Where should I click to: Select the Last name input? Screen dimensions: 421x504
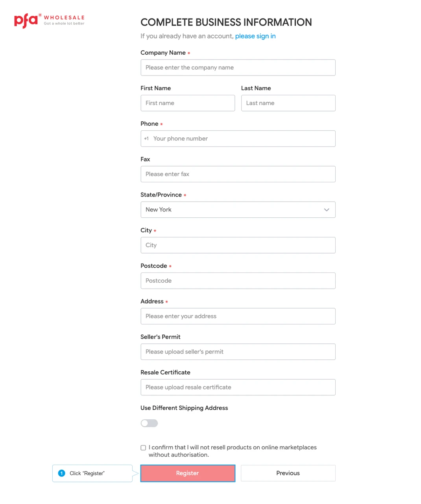pos(288,103)
